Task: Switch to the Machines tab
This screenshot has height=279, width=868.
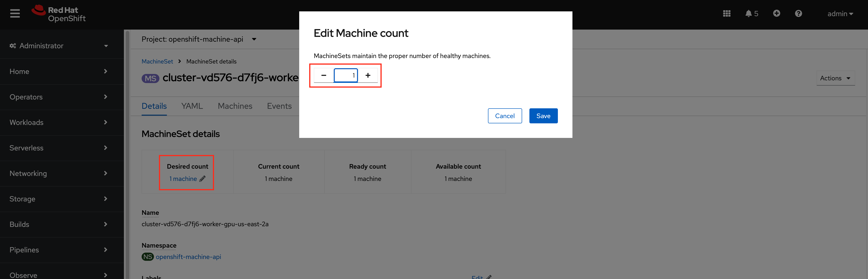Action: point(235,106)
